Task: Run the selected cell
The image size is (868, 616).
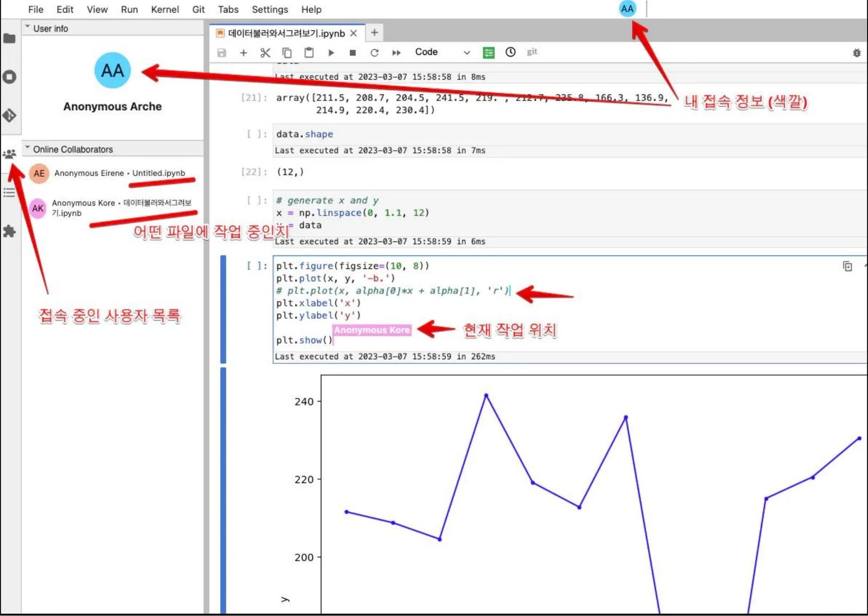Action: 331,53
